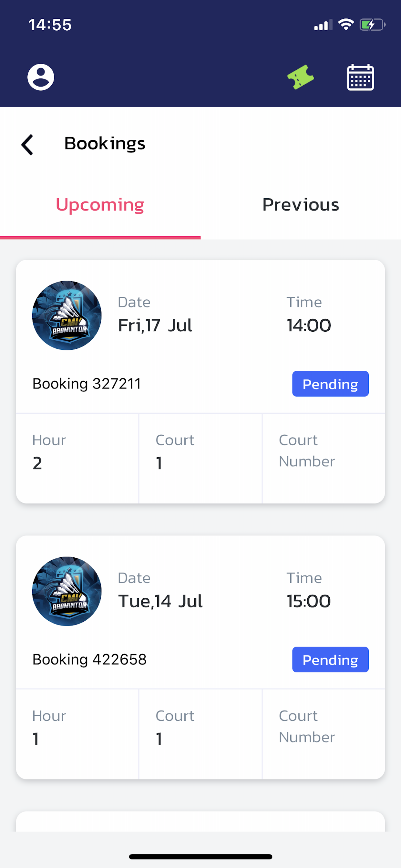Tap the Court Number cell of Booking 422658
Viewport: 401px width, 868px height.
[323, 734]
